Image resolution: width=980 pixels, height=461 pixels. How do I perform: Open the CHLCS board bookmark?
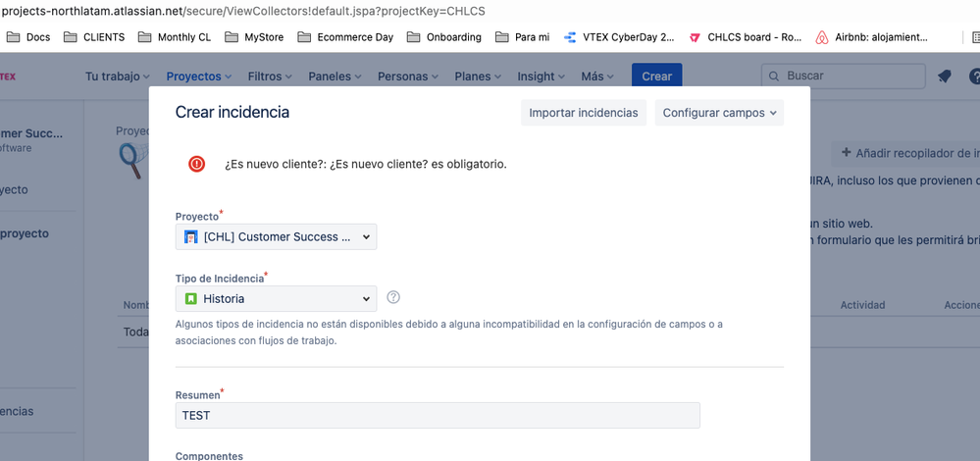[746, 37]
